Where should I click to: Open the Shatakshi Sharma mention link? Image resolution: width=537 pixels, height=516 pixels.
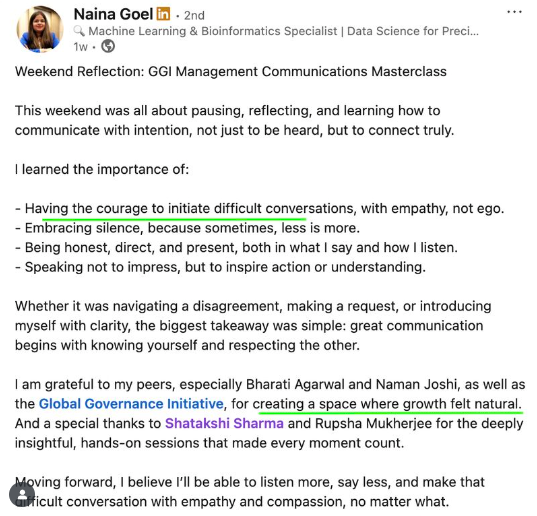(224, 424)
